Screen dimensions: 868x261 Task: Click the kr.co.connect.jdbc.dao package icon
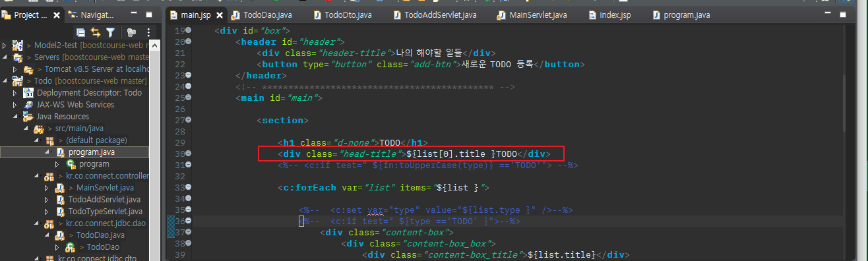49,223
